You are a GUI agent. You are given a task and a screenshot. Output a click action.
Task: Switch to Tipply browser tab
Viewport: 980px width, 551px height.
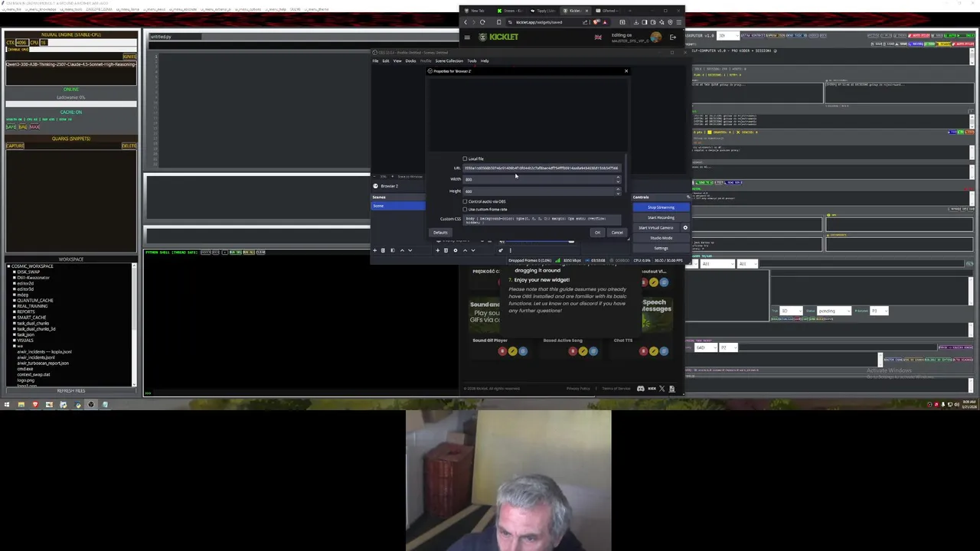coord(544,11)
